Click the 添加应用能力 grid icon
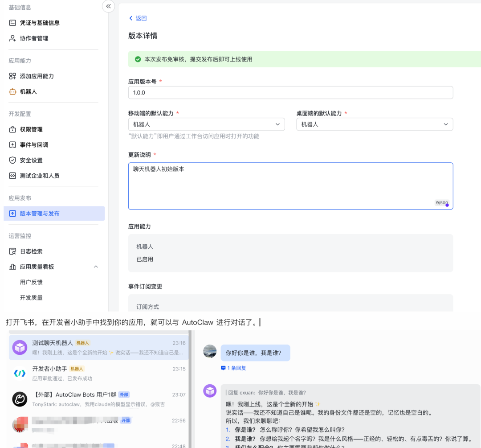The height and width of the screenshot is (448, 481). pos(12,76)
